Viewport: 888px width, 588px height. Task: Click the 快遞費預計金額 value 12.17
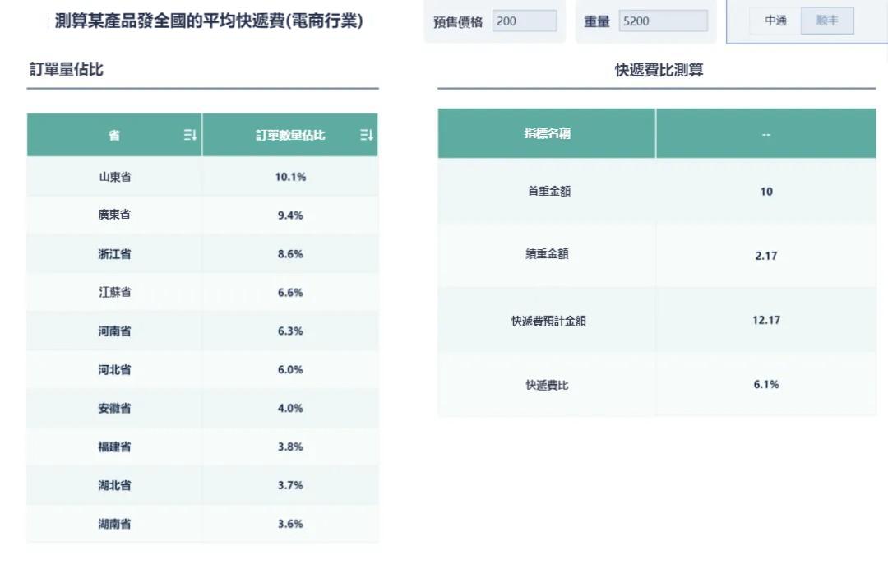[766, 320]
